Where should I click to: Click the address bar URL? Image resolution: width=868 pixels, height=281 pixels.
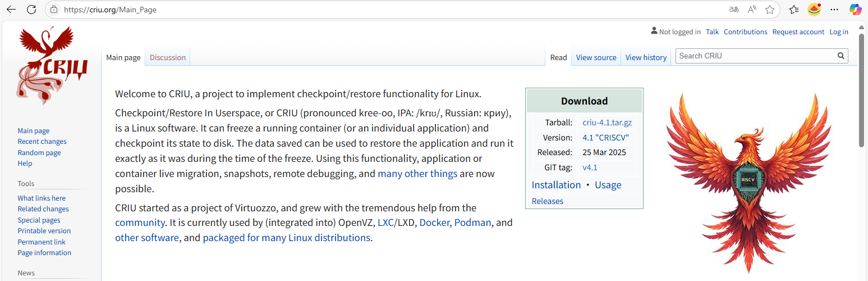coord(110,10)
